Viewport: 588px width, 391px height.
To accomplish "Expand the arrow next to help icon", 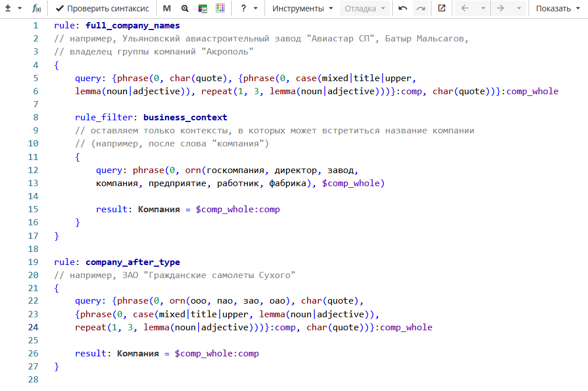I will coord(256,9).
